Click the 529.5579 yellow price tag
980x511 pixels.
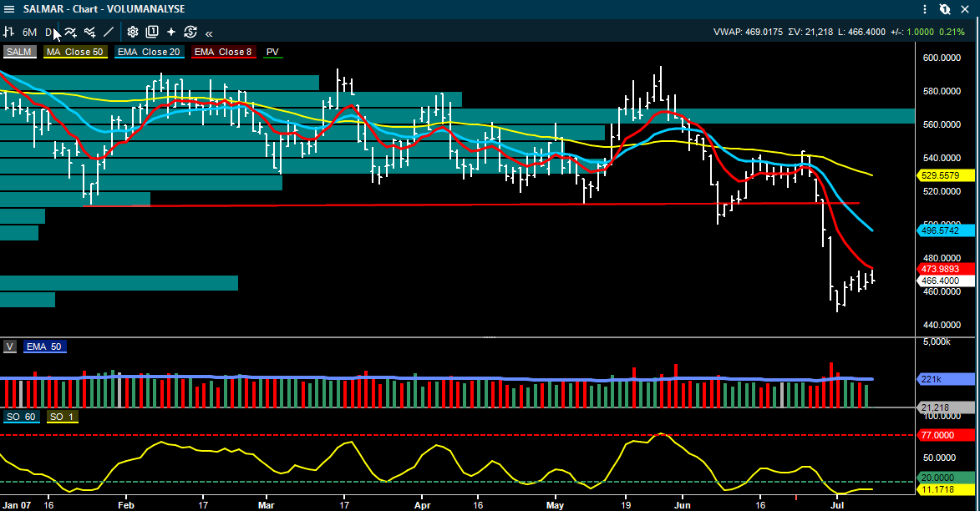945,175
